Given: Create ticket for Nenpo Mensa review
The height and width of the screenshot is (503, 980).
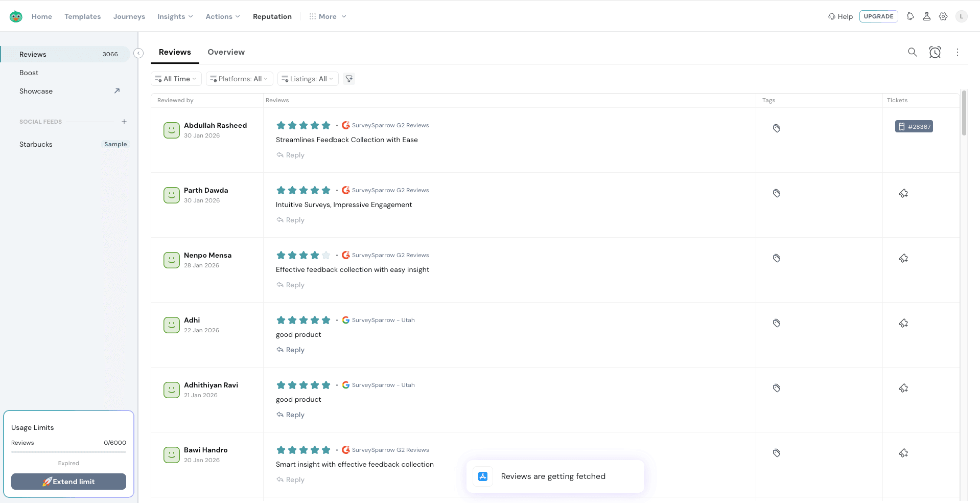Looking at the screenshot, I should coord(903,258).
